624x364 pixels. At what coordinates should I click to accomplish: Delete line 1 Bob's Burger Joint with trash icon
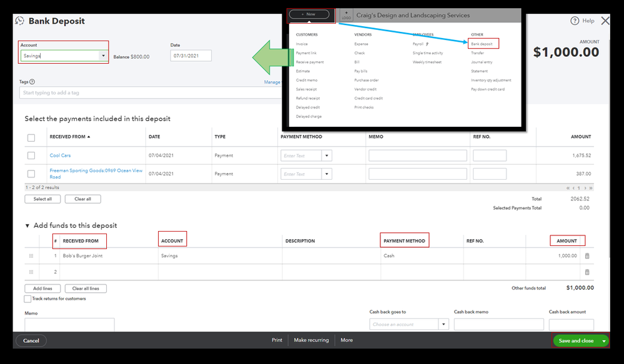[587, 256]
